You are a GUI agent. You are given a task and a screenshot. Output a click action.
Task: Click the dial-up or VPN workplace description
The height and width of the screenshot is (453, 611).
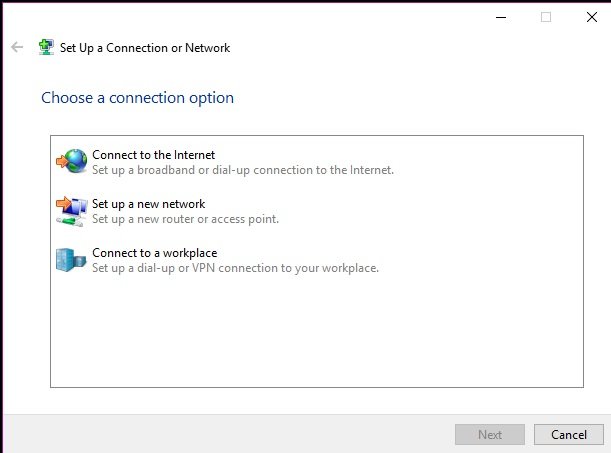(x=235, y=268)
